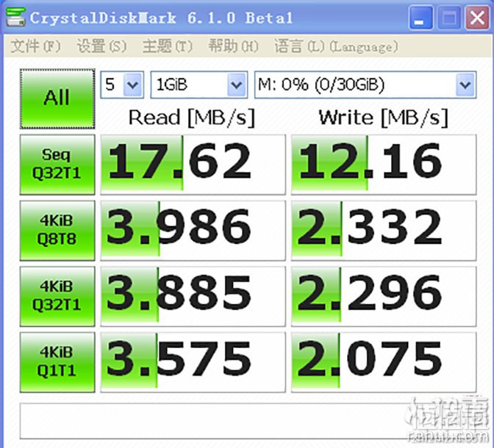494x448 pixels.
Task: Select the 4KiB Q1T1 write value 2.075
Action: pyautogui.click(x=384, y=362)
